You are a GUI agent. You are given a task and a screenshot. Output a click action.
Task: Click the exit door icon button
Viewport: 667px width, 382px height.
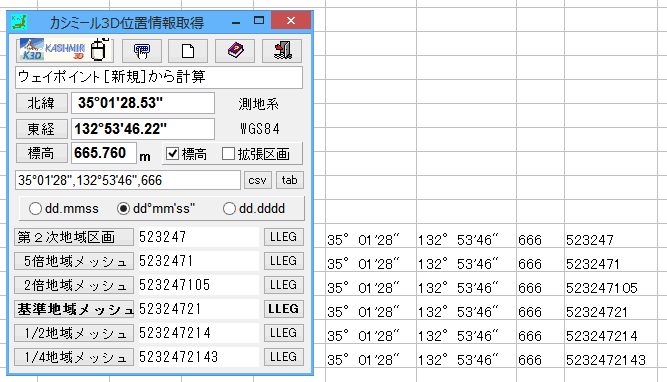pos(282,51)
